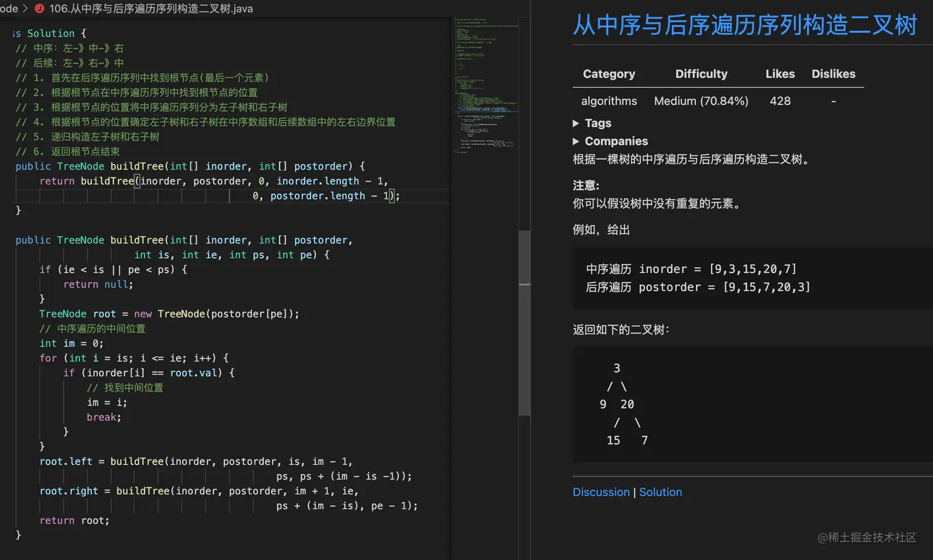Click the algorithms category cell

point(609,101)
